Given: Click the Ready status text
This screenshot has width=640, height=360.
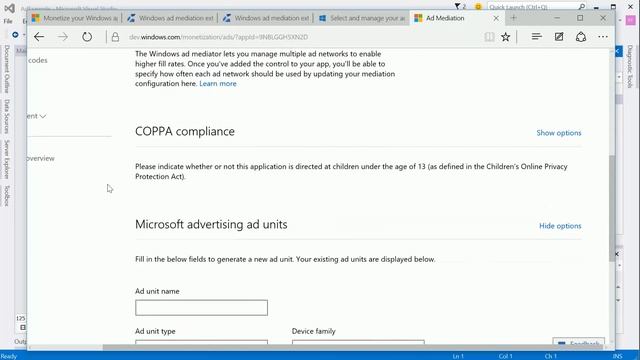Looking at the screenshot, I should (x=9, y=356).
